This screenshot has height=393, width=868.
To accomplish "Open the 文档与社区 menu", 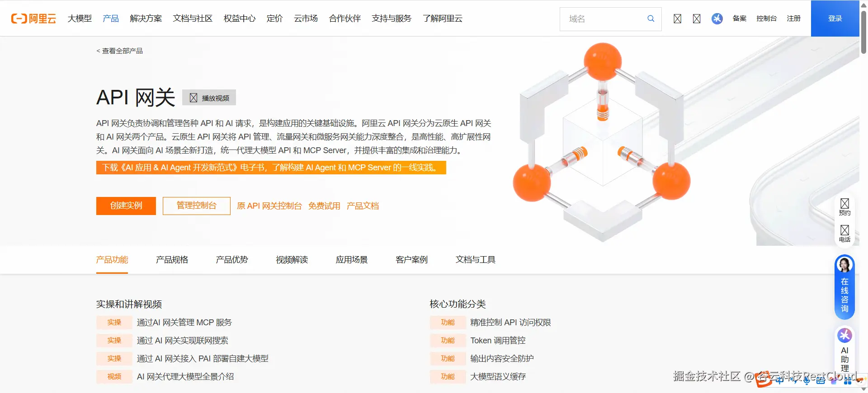I will click(x=193, y=19).
